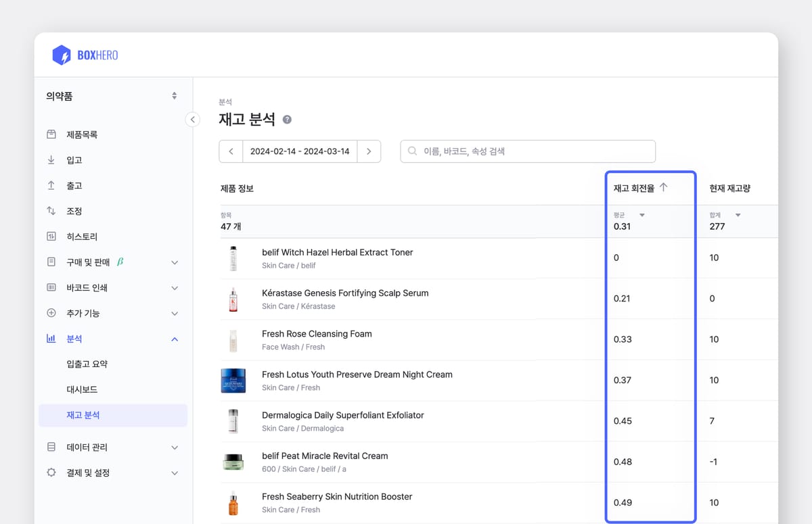This screenshot has height=524, width=812.
Task: Click the BoxHero logo icon
Action: (63, 55)
